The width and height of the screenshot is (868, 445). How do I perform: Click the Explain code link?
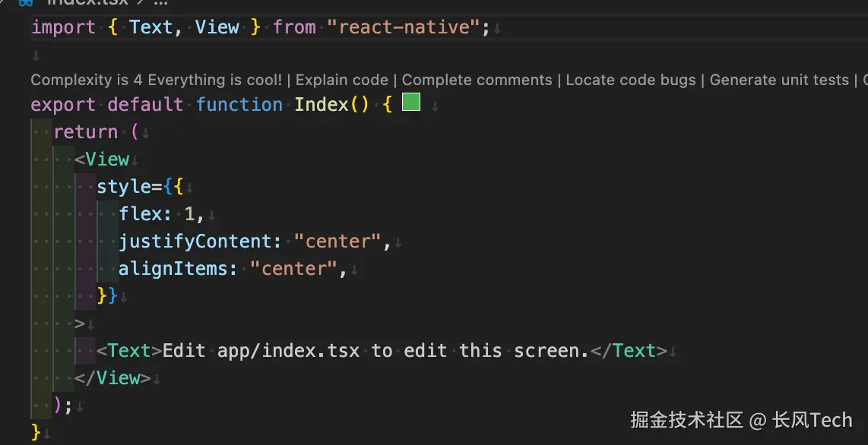pyautogui.click(x=341, y=80)
